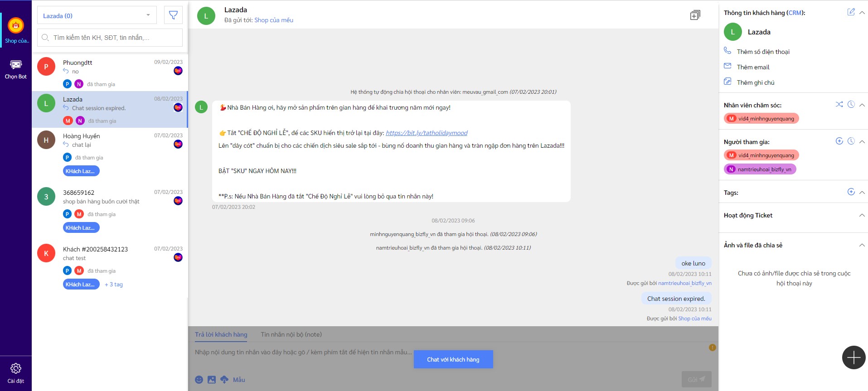The image size is (868, 391).
Task: Open the Nhân viên chăm sóc history clock icon
Action: [851, 104]
